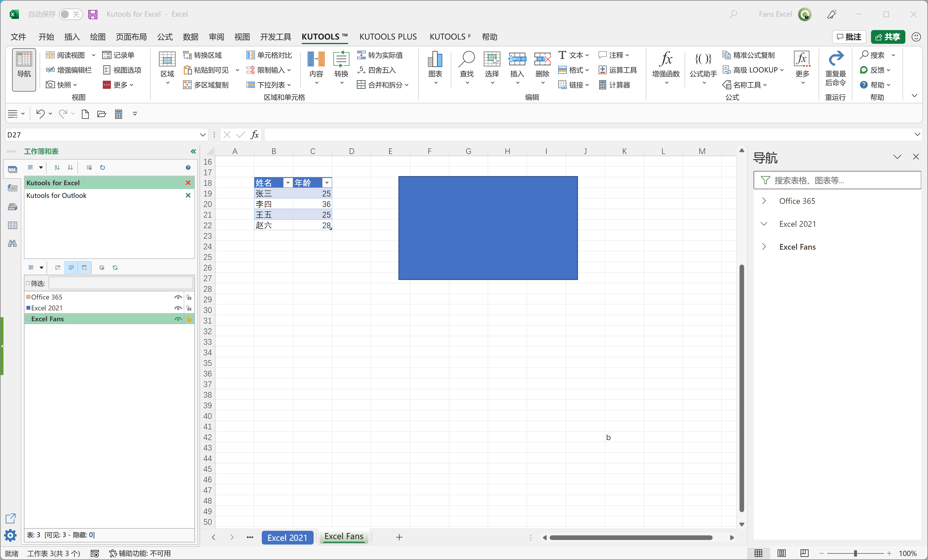Open the 计算器 calculator
The width and height of the screenshot is (928, 560).
(x=614, y=85)
